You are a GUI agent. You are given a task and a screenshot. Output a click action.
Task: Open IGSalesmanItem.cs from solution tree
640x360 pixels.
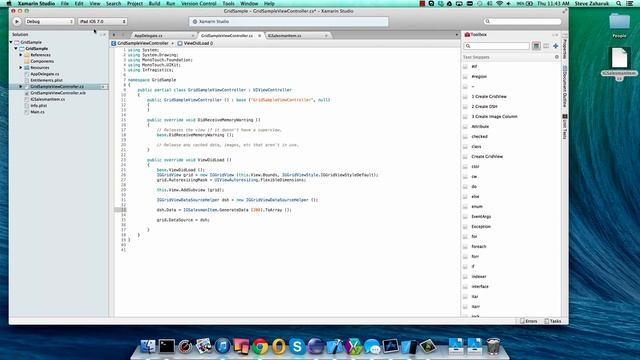[x=47, y=99]
